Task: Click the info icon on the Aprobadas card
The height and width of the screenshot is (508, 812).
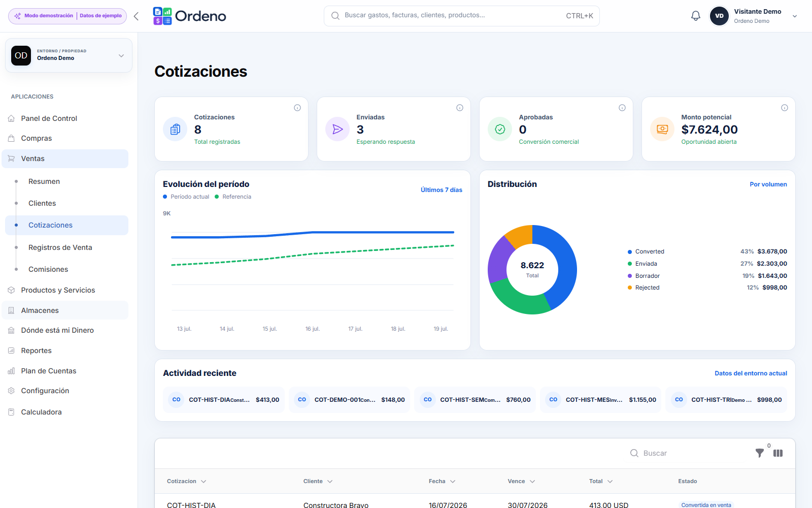Action: 622,108
